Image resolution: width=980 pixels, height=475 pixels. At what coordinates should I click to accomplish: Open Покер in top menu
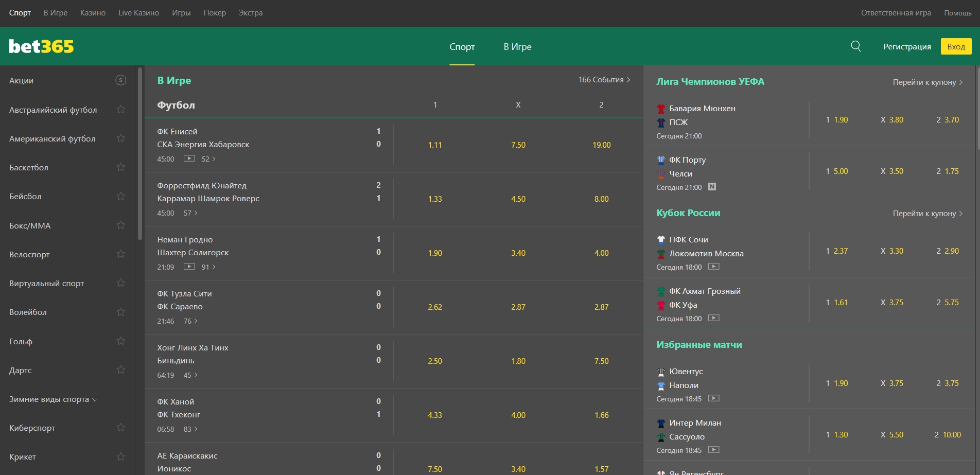tap(215, 13)
